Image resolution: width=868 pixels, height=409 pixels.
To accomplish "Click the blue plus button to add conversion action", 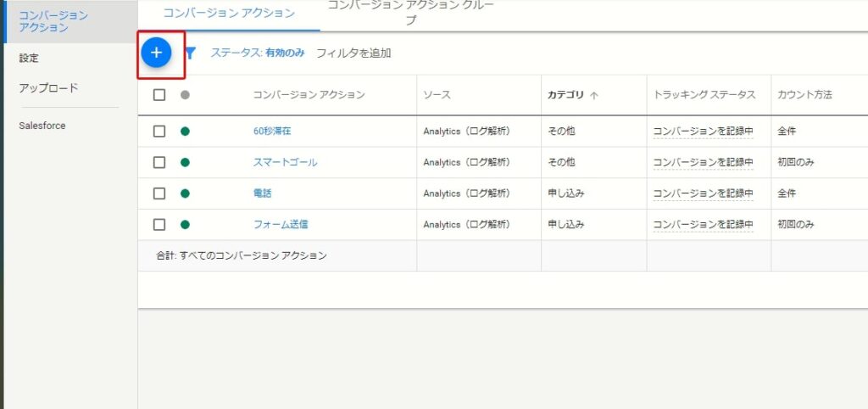I will [157, 53].
